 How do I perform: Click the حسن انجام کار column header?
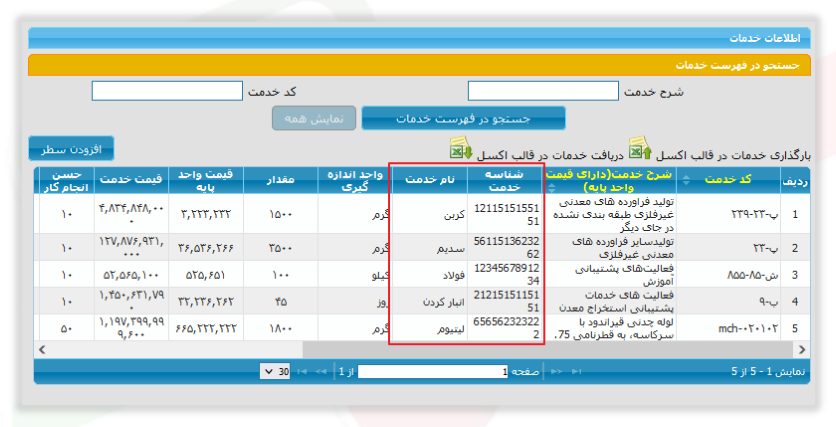pos(67,180)
